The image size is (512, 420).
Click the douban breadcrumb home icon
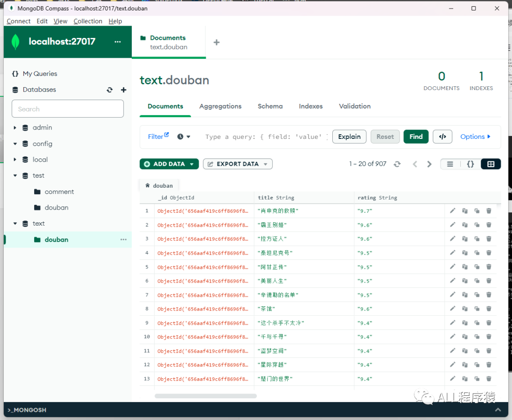(147, 185)
